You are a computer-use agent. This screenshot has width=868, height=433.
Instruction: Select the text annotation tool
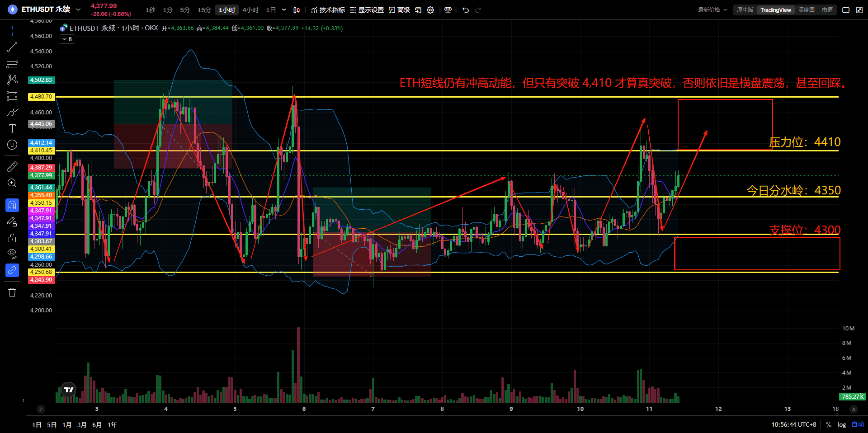pos(12,128)
